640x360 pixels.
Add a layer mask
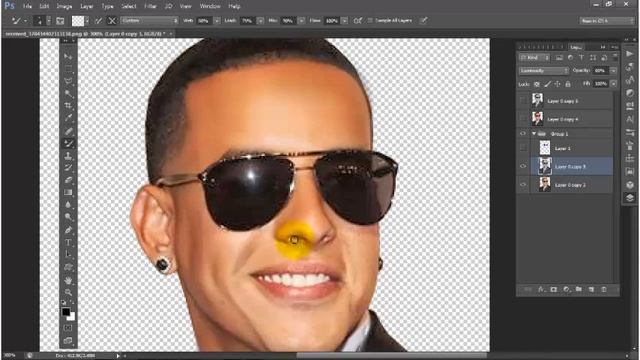point(554,289)
